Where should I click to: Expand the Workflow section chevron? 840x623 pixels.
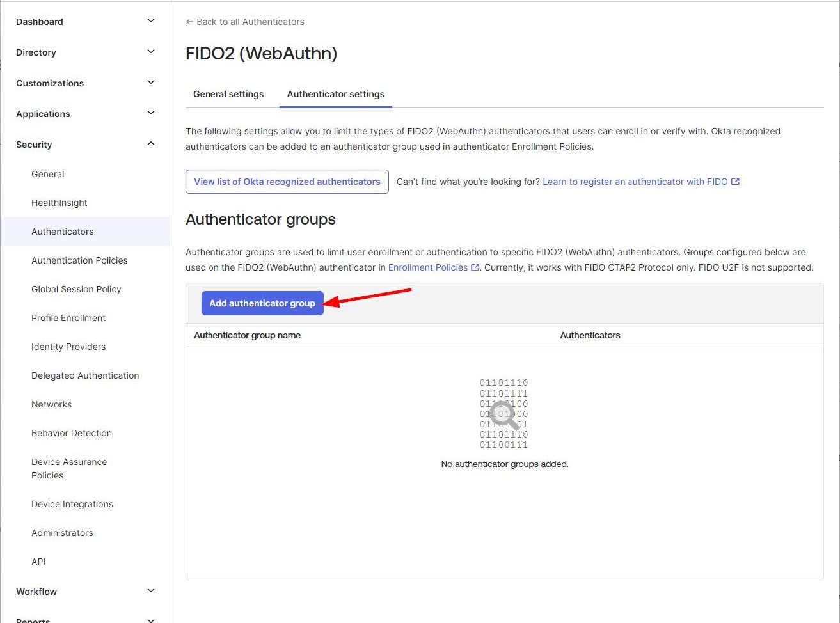[151, 591]
